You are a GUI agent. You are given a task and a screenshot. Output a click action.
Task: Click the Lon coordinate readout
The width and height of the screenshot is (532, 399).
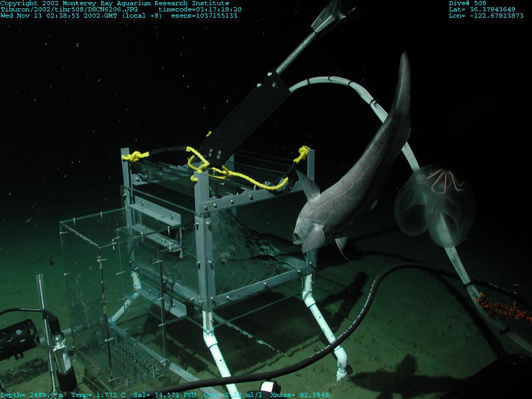[486, 16]
